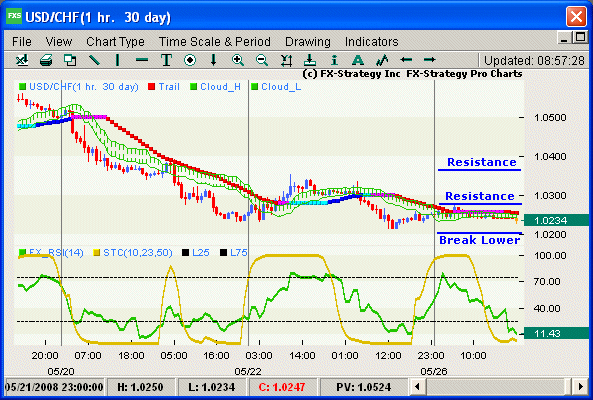This screenshot has height=400, width=593.
Task: Click the copy/duplicate windows icon
Action: click(70, 60)
